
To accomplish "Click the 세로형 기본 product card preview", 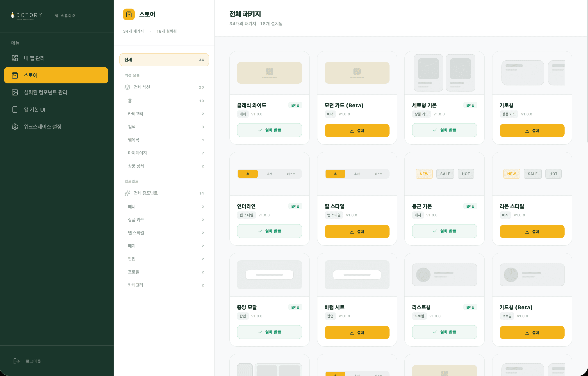I will (x=444, y=73).
